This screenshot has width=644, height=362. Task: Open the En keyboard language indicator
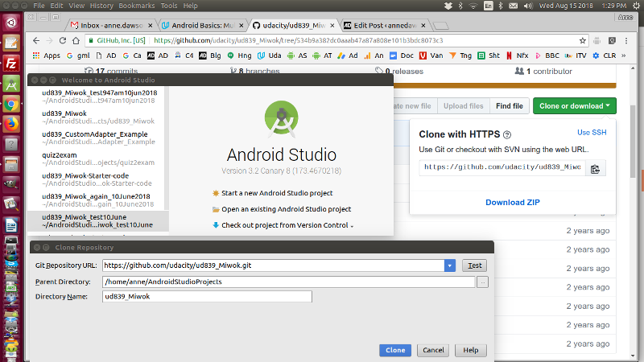point(488,6)
